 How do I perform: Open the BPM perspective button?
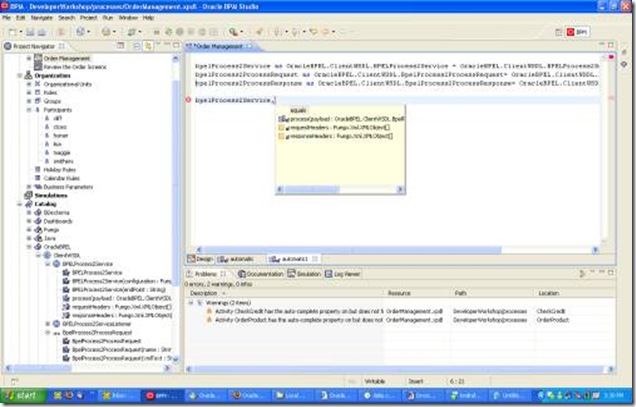[x=578, y=32]
